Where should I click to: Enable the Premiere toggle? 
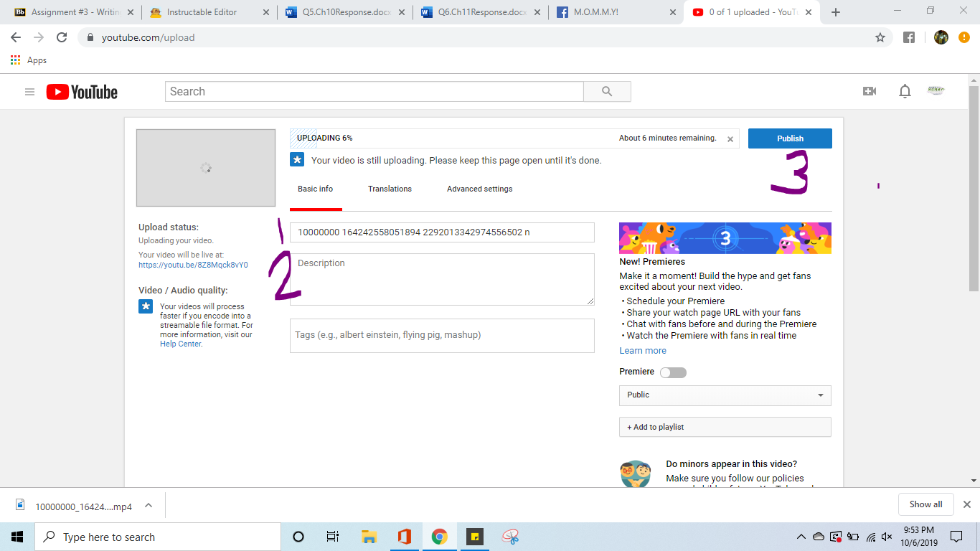point(673,372)
